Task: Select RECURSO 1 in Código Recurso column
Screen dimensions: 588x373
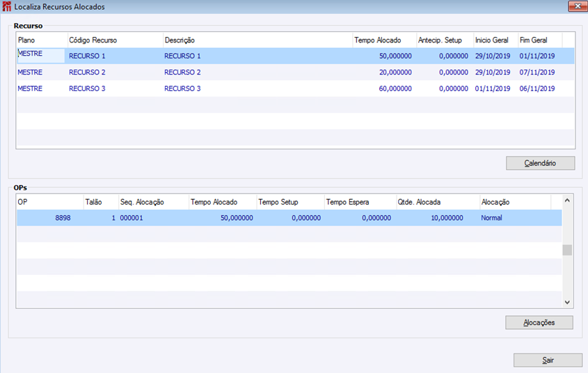Action: (x=87, y=56)
